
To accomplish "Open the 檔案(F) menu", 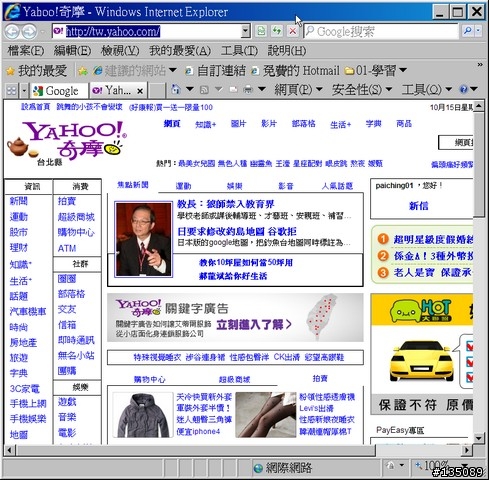I will click(x=26, y=51).
